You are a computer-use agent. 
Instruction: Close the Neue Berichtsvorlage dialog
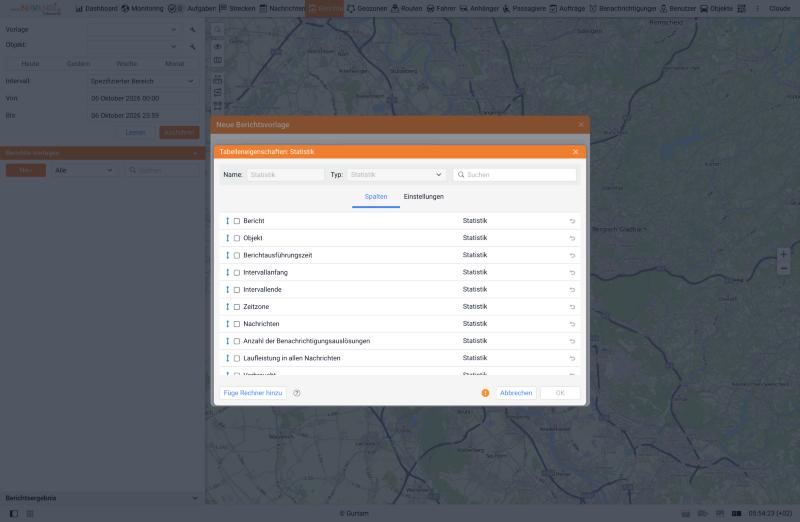click(x=581, y=125)
